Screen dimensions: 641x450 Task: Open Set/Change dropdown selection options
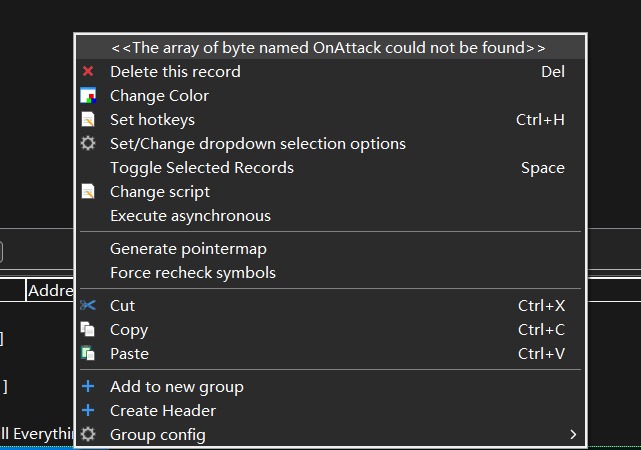click(x=258, y=144)
